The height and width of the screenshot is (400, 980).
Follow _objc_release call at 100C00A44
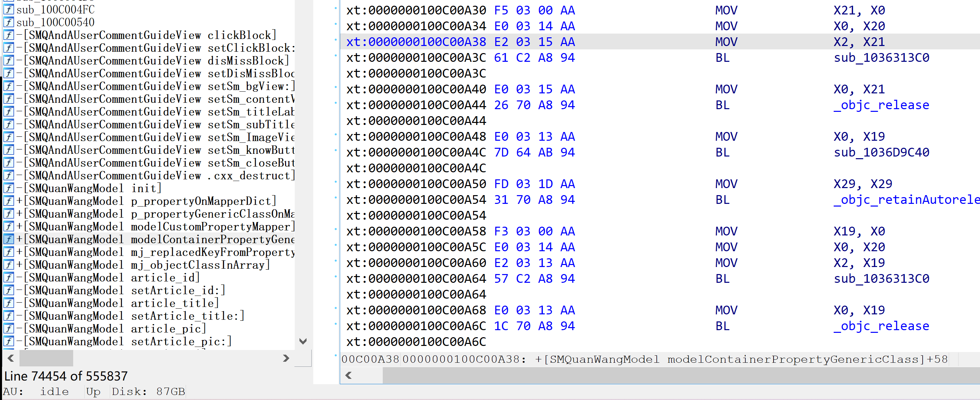click(x=881, y=105)
